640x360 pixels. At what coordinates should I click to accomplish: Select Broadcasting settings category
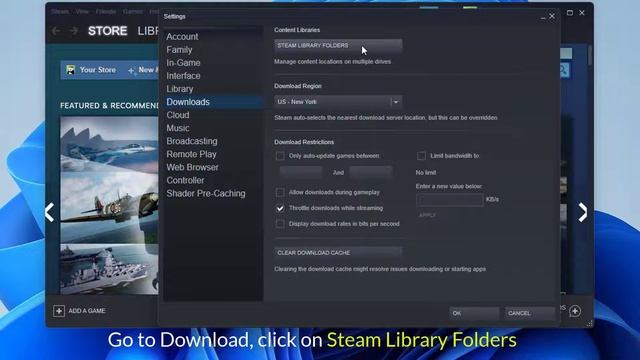tap(192, 141)
